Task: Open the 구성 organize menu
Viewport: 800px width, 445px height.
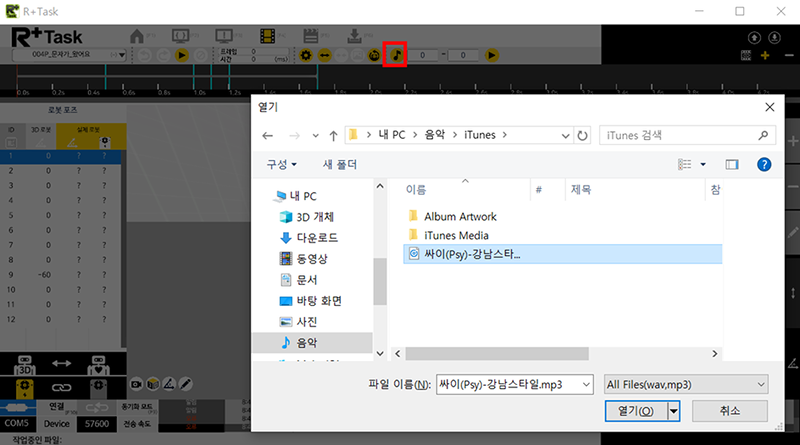Action: 281,164
